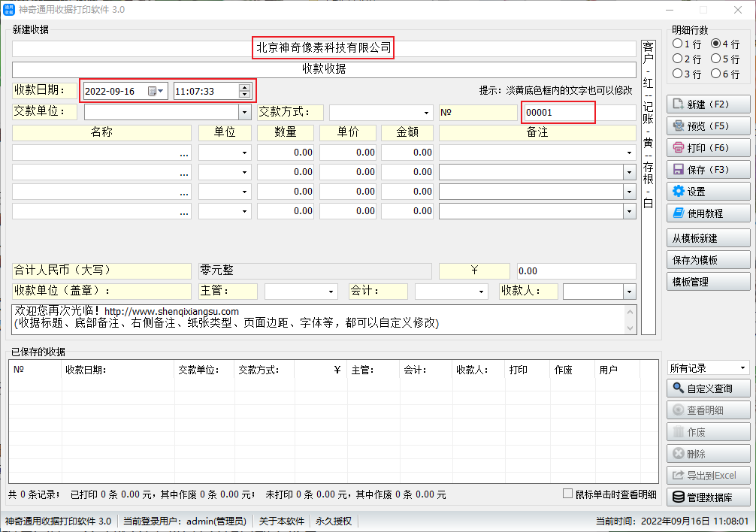
Task: Open the 交款方式 payment method dropdown
Action: pos(427,113)
